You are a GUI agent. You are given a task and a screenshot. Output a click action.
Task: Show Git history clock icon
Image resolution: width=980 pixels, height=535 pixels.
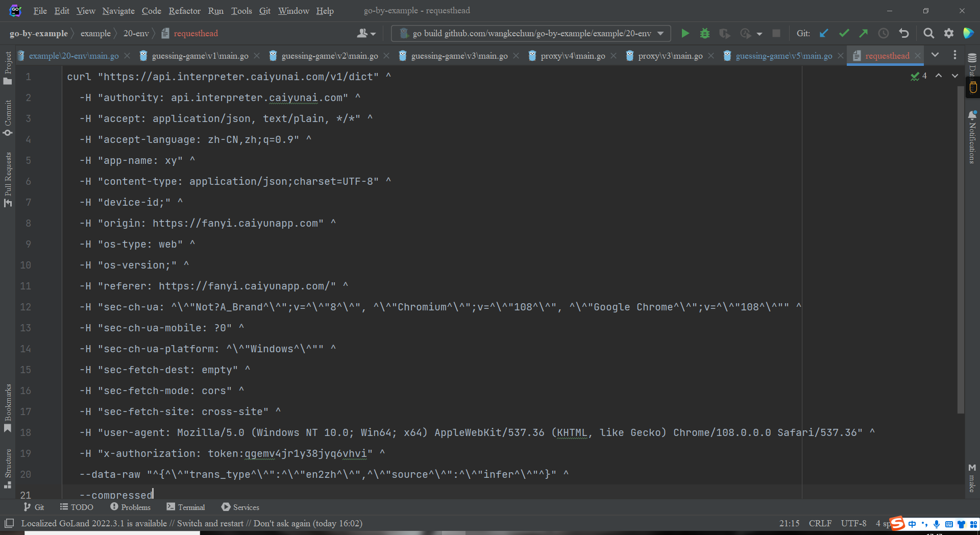(x=883, y=34)
